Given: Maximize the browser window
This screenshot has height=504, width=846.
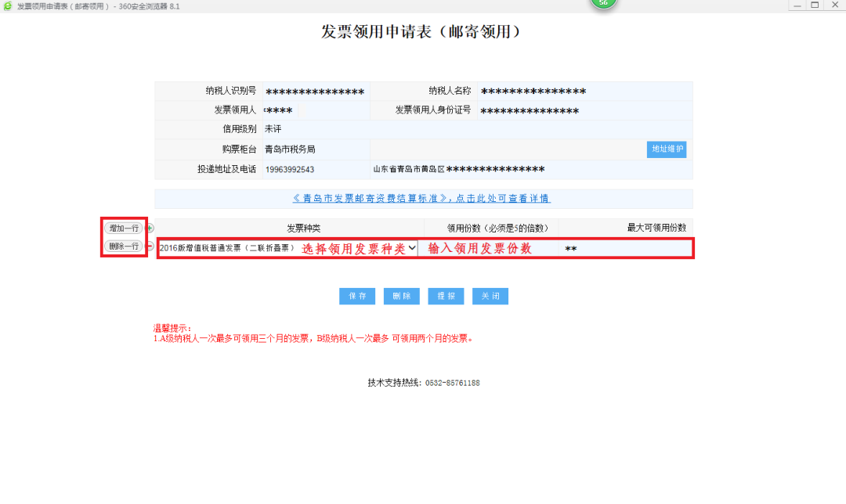Looking at the screenshot, I should 815,5.
